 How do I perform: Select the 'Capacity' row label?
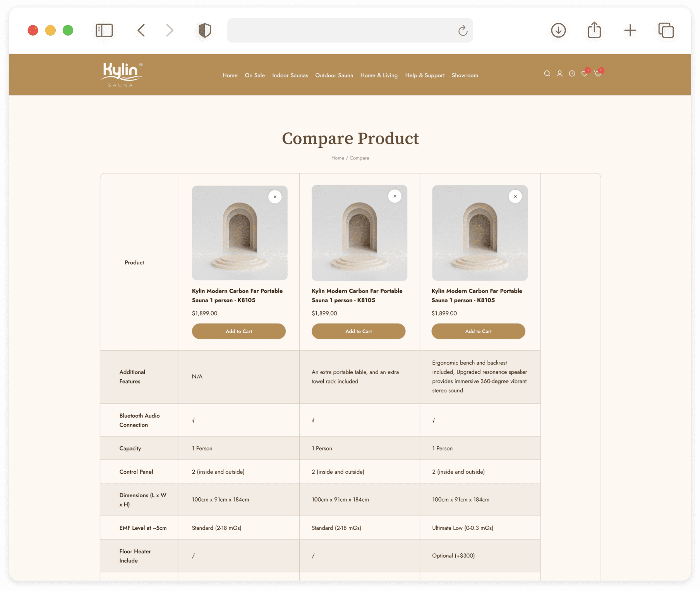click(x=130, y=448)
